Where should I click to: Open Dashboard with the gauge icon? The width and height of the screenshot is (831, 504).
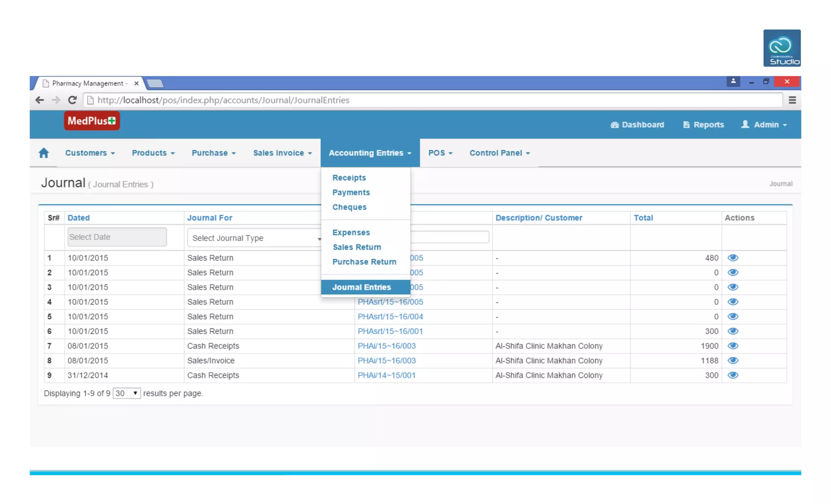(637, 125)
